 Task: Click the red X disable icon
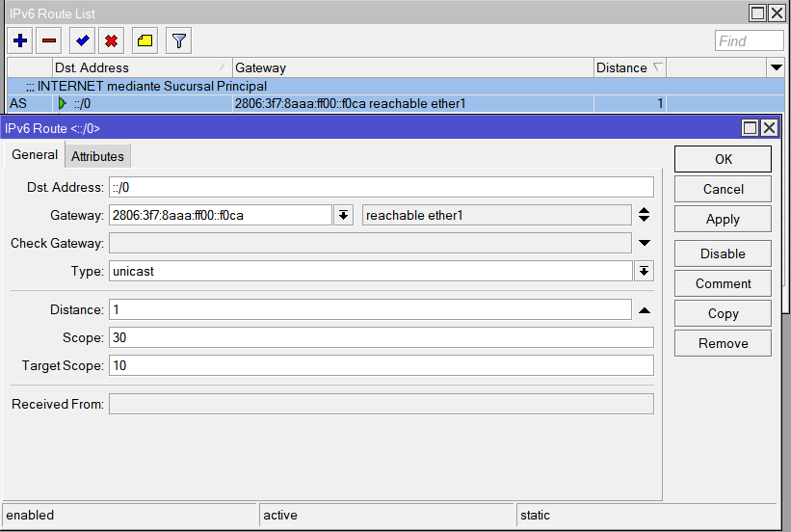point(112,40)
